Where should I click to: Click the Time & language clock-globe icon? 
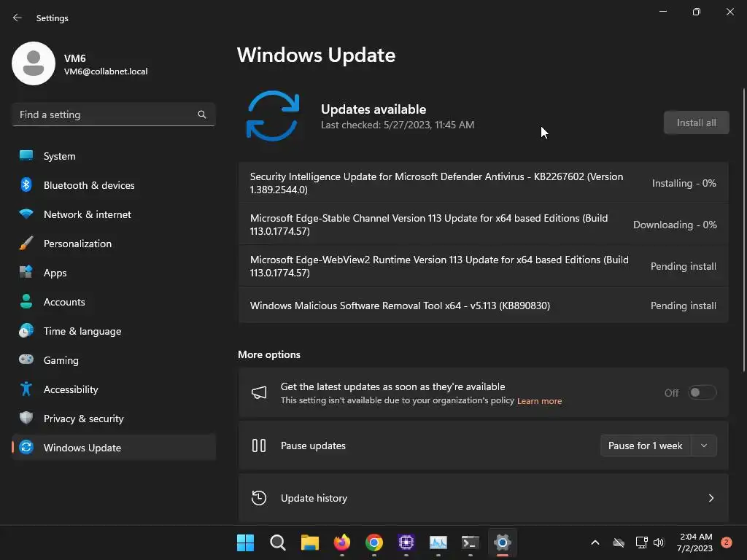pyautogui.click(x=26, y=330)
